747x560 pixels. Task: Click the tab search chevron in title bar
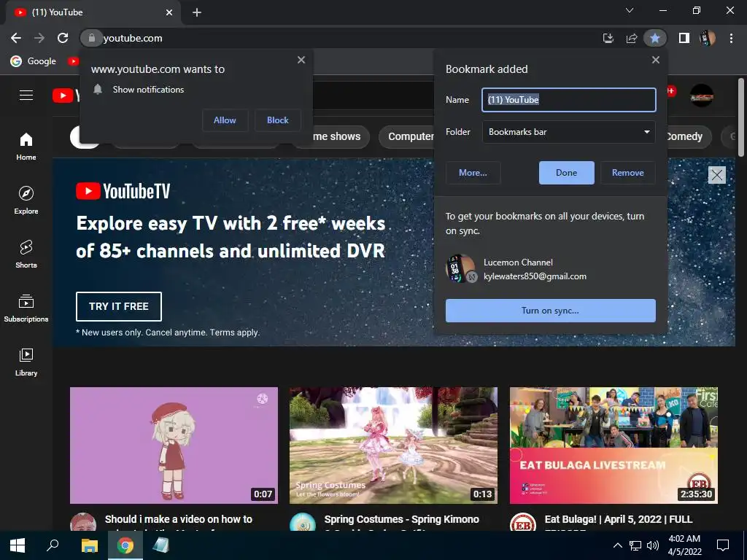click(x=630, y=10)
